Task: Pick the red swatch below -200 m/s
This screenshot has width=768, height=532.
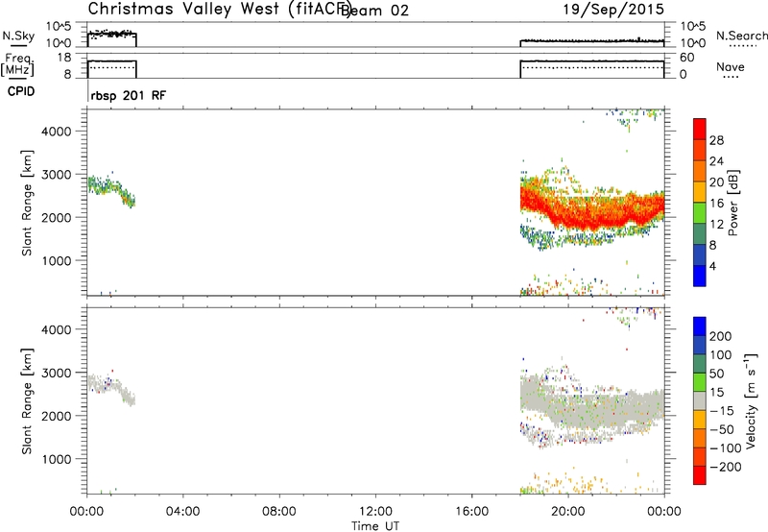Action: click(700, 475)
